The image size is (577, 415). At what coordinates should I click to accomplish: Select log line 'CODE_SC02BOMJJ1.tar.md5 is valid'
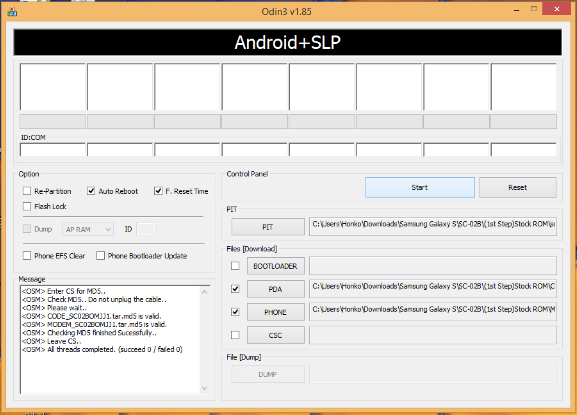point(91,316)
